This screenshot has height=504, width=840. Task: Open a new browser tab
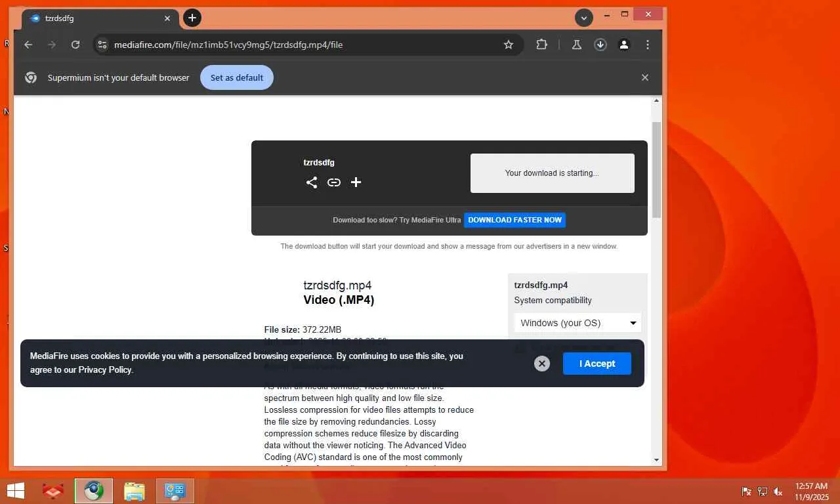[192, 18]
